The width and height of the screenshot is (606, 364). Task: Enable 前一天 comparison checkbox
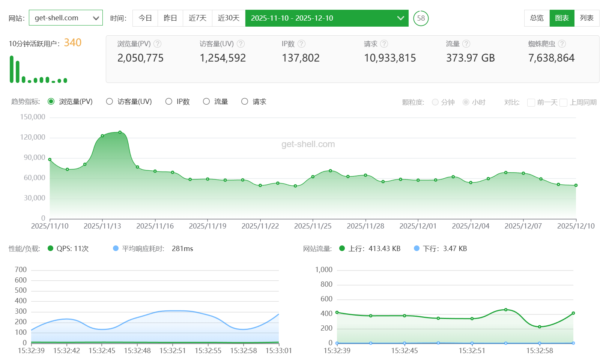coord(531,102)
